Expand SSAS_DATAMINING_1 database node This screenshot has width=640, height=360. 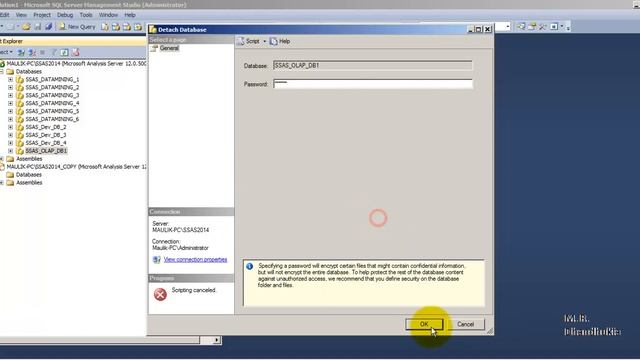[11, 79]
